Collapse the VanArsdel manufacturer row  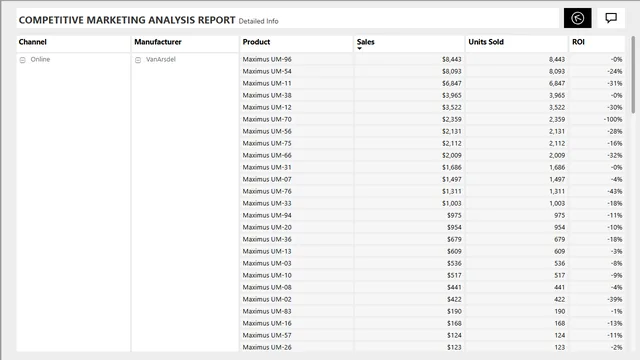click(x=138, y=60)
